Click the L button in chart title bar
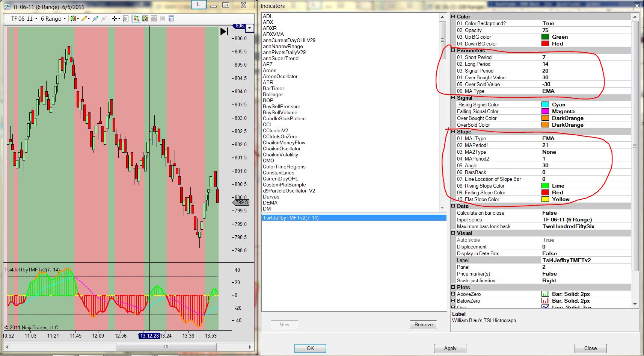The image size is (644, 356). click(x=198, y=5)
